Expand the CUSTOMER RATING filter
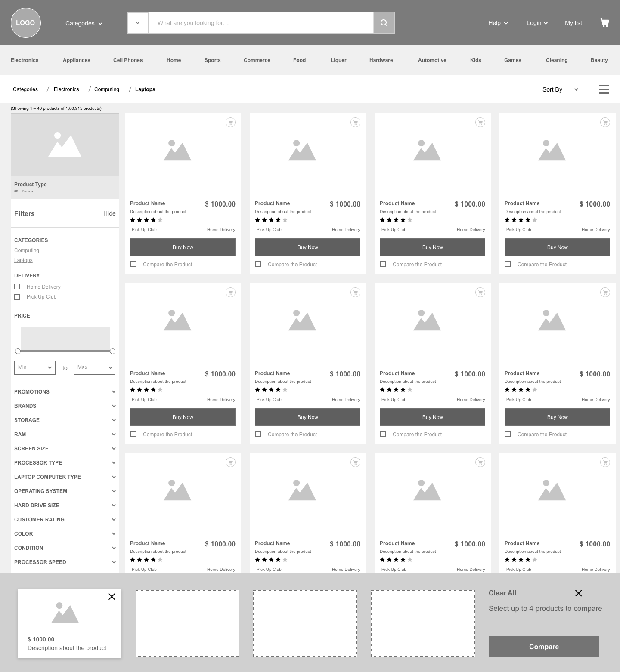The image size is (620, 672). tap(65, 520)
